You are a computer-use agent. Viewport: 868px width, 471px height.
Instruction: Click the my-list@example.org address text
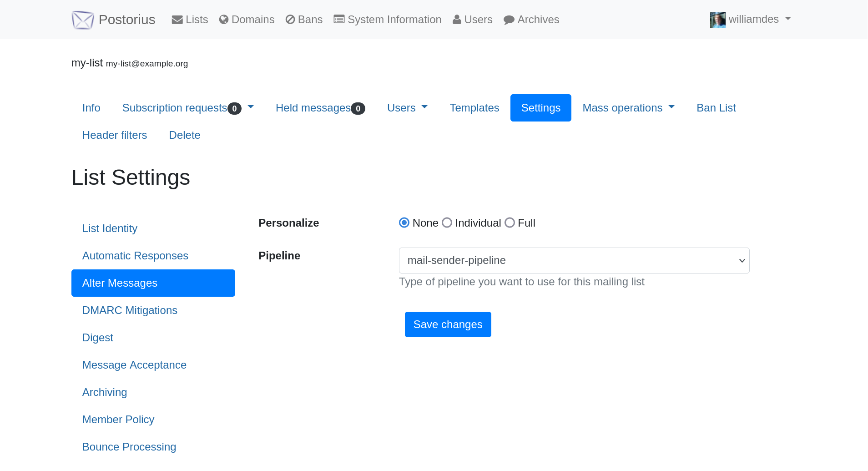pyautogui.click(x=147, y=64)
